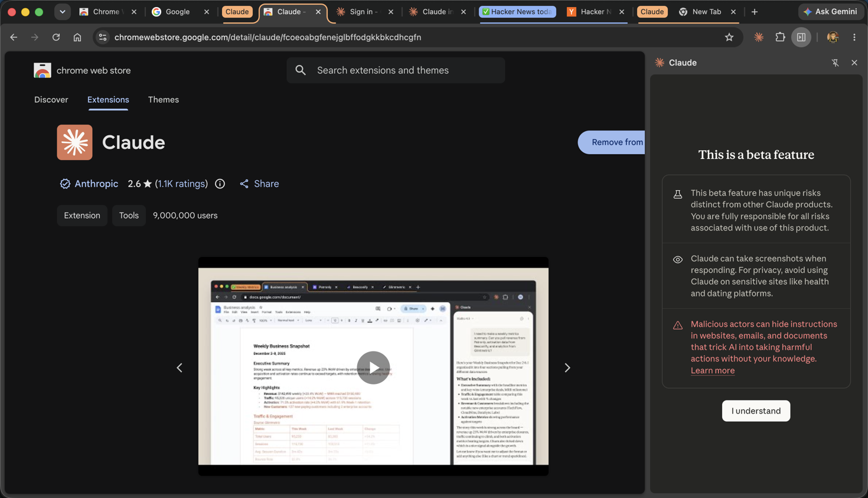Show next screenshot in carousel
The image size is (868, 498).
[x=567, y=367]
